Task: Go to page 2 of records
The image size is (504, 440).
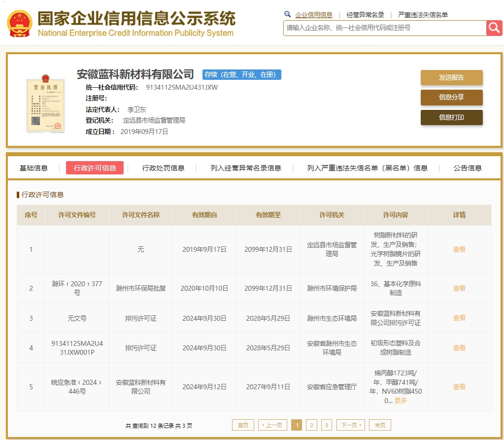Action: click(311, 425)
